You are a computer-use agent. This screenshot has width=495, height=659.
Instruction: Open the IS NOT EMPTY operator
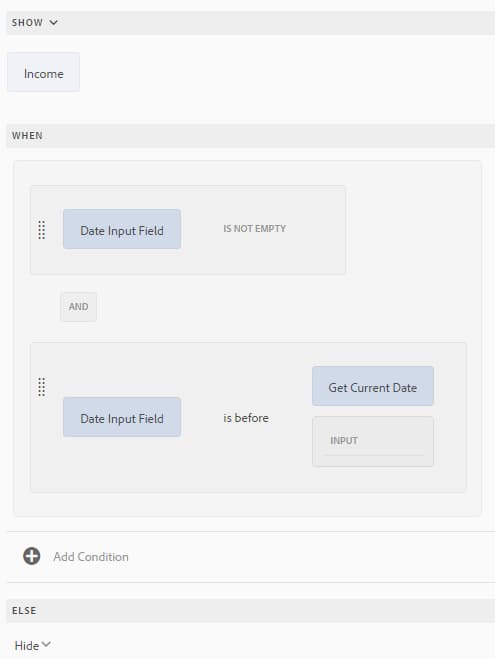(x=254, y=229)
